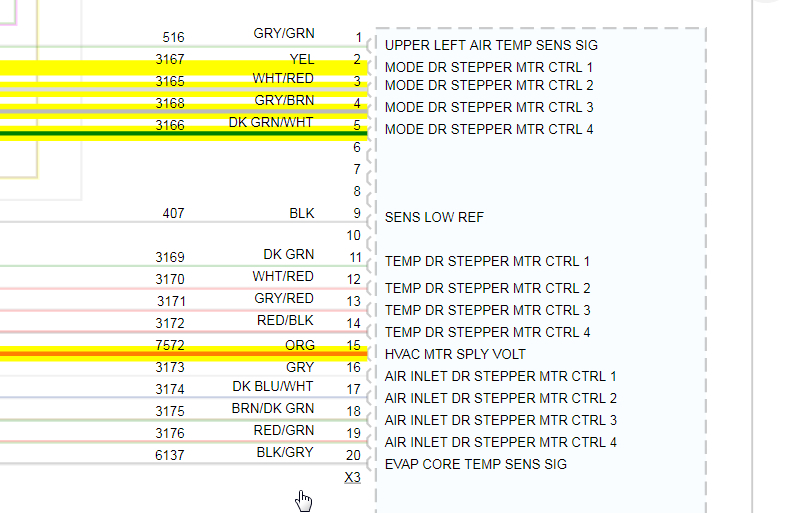The width and height of the screenshot is (785, 513).
Task: Select EVAP CORE TEMP SENS SIG label
Action: 476,465
